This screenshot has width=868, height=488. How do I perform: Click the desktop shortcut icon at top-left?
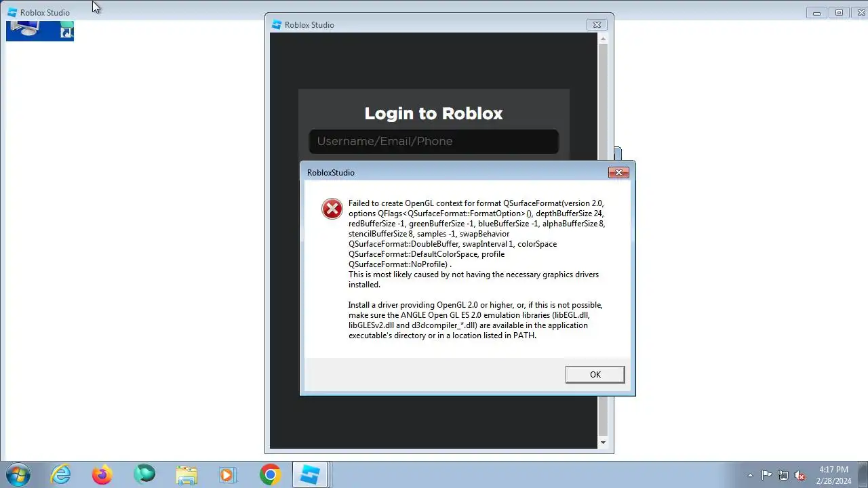40,30
